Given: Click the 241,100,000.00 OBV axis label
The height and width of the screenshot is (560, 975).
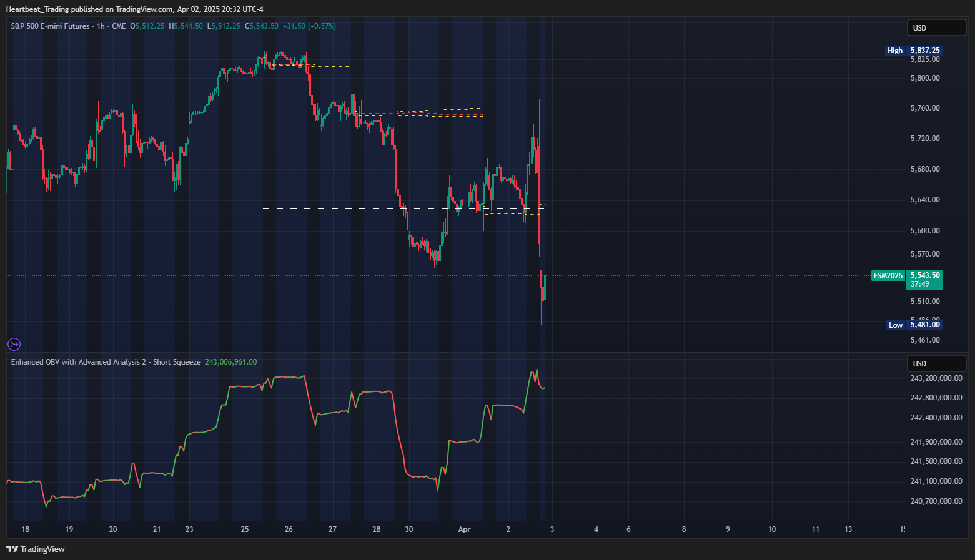Looking at the screenshot, I should click(x=936, y=481).
